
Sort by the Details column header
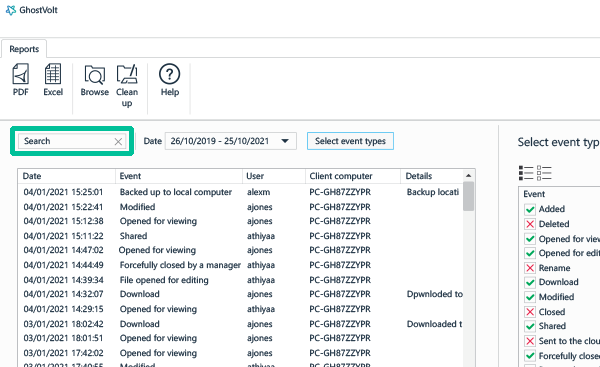coord(432,176)
